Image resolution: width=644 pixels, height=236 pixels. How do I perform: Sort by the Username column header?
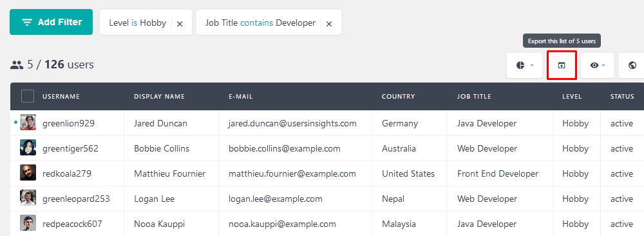tap(61, 97)
